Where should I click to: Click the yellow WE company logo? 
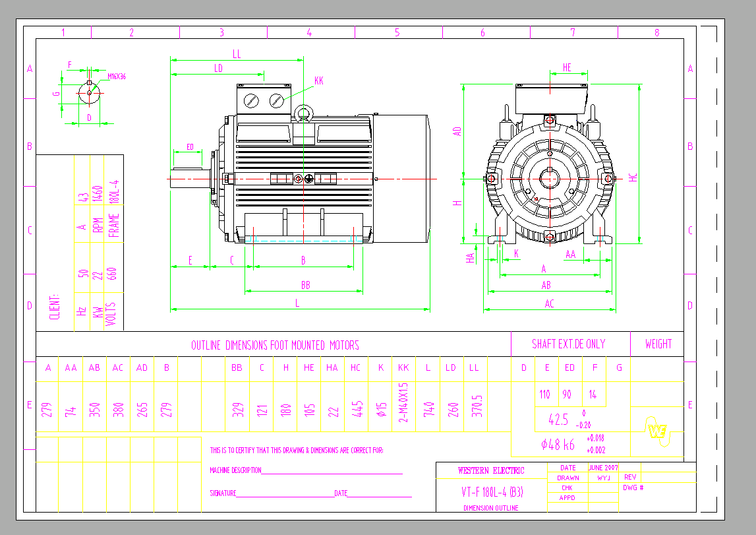click(x=656, y=432)
